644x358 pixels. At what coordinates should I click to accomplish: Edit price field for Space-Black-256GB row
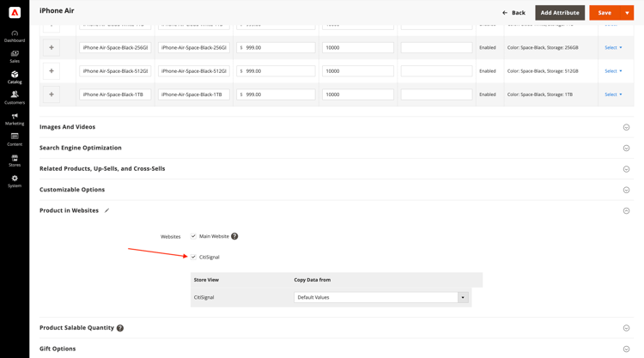pyautogui.click(x=276, y=47)
